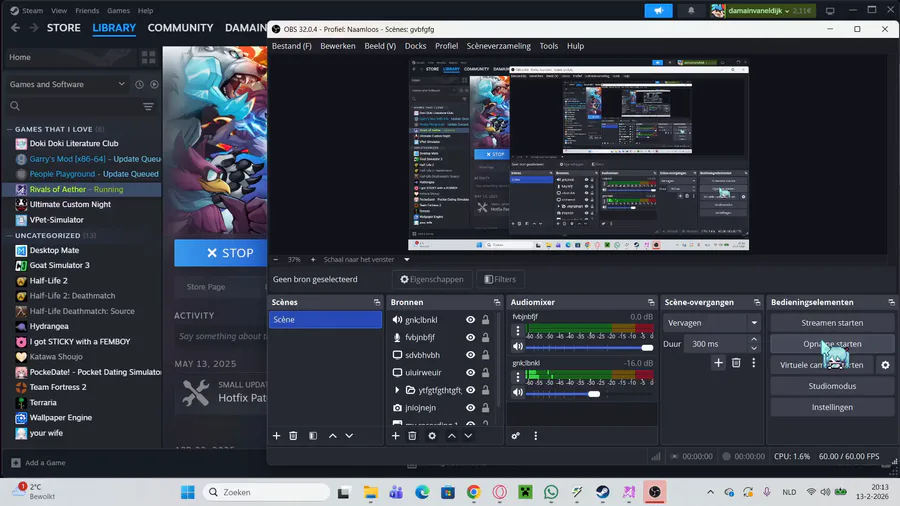This screenshot has height=506, width=900.
Task: Move the scene up with the Scènes panel up arrow
Action: (332, 436)
